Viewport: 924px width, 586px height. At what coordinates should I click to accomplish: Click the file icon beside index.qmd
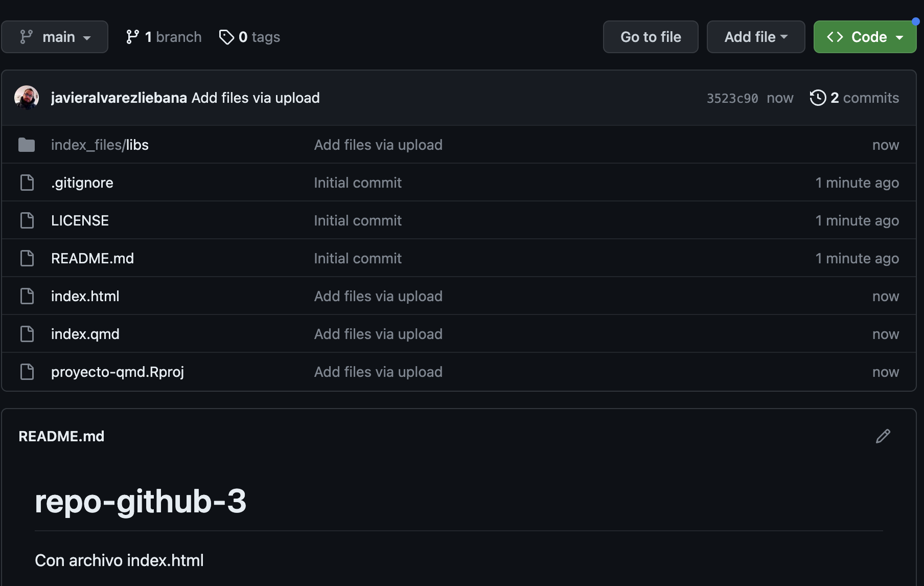[x=27, y=334]
